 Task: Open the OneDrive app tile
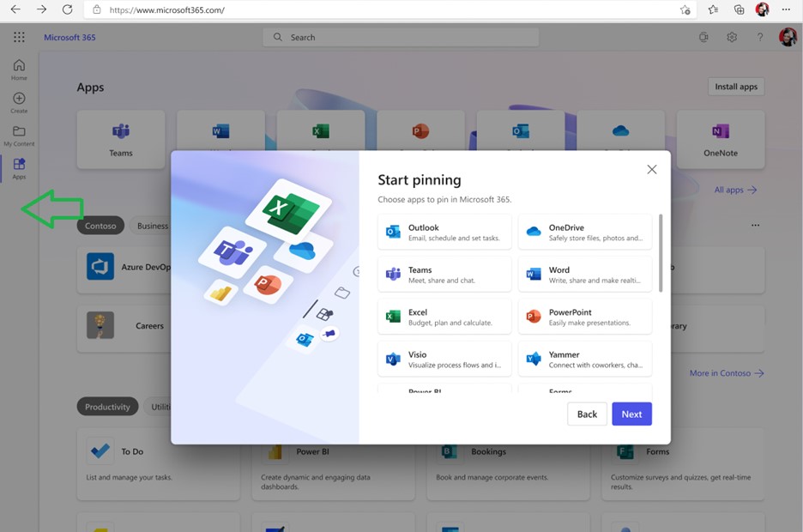click(620, 130)
